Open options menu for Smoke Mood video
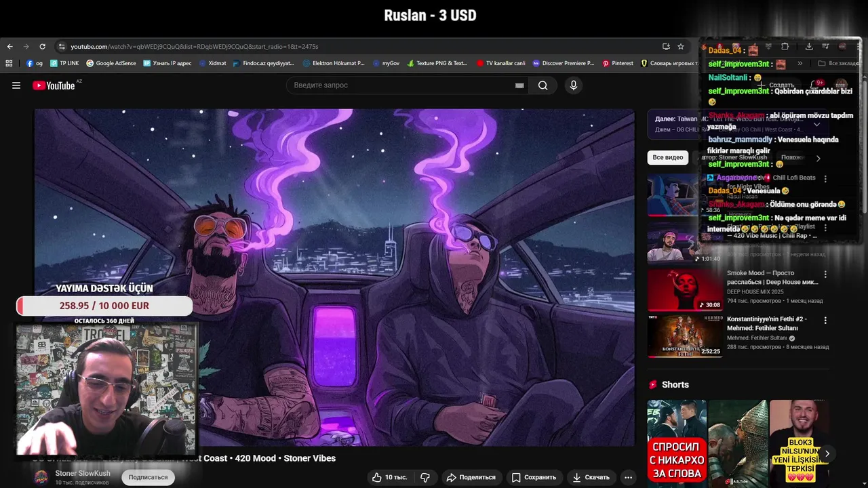Image resolution: width=868 pixels, height=488 pixels. pyautogui.click(x=825, y=275)
